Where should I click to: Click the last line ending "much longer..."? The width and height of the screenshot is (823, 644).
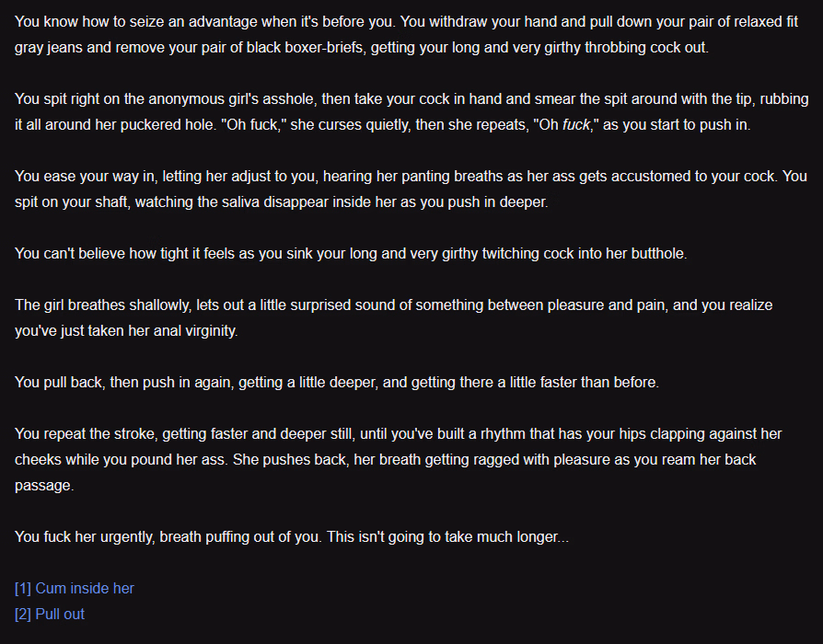coord(291,537)
